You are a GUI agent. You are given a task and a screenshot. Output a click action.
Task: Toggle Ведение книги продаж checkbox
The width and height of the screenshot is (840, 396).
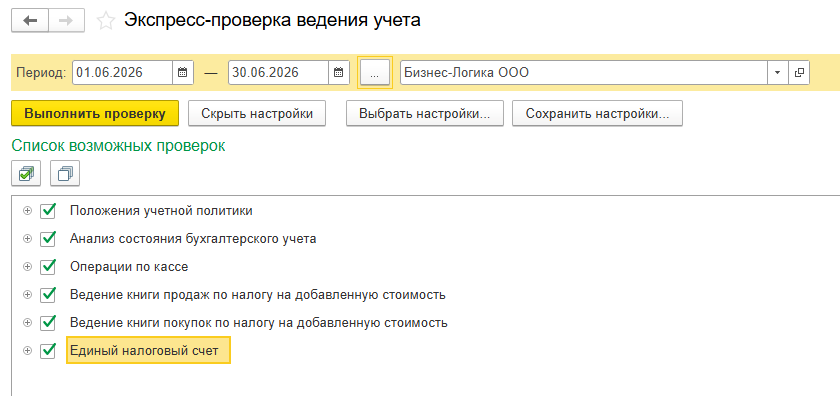point(48,294)
